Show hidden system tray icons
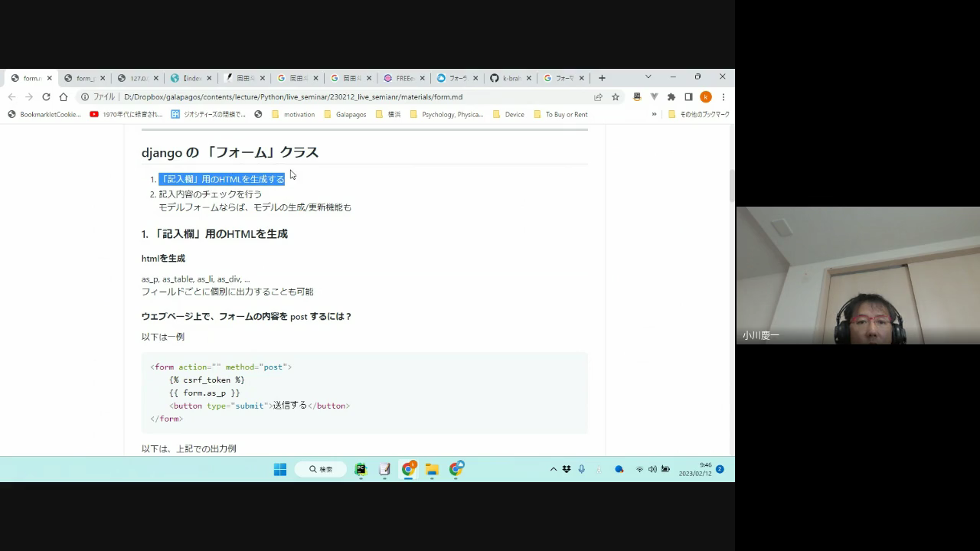980x551 pixels. pyautogui.click(x=554, y=469)
